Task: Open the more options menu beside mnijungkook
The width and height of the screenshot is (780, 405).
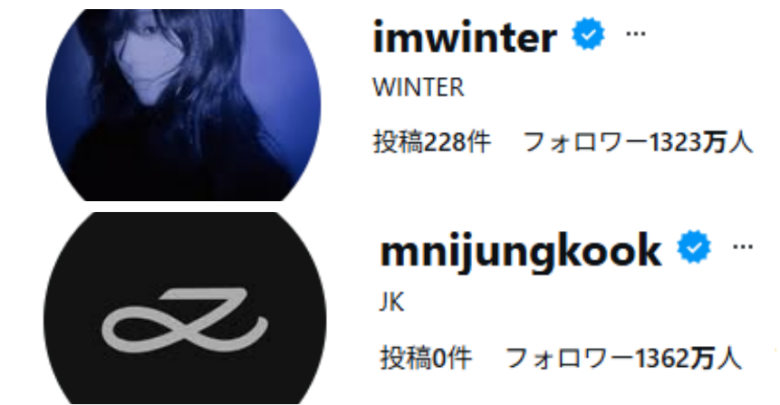Action: [x=743, y=247]
